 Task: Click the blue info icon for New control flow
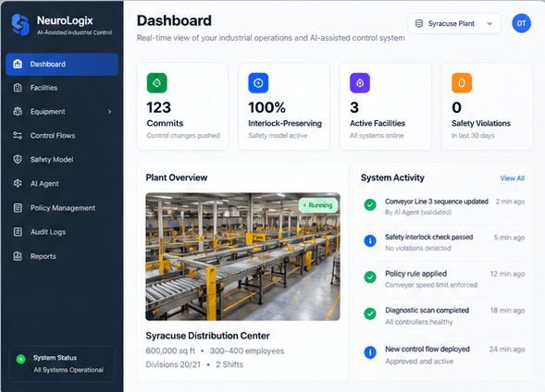pos(370,352)
